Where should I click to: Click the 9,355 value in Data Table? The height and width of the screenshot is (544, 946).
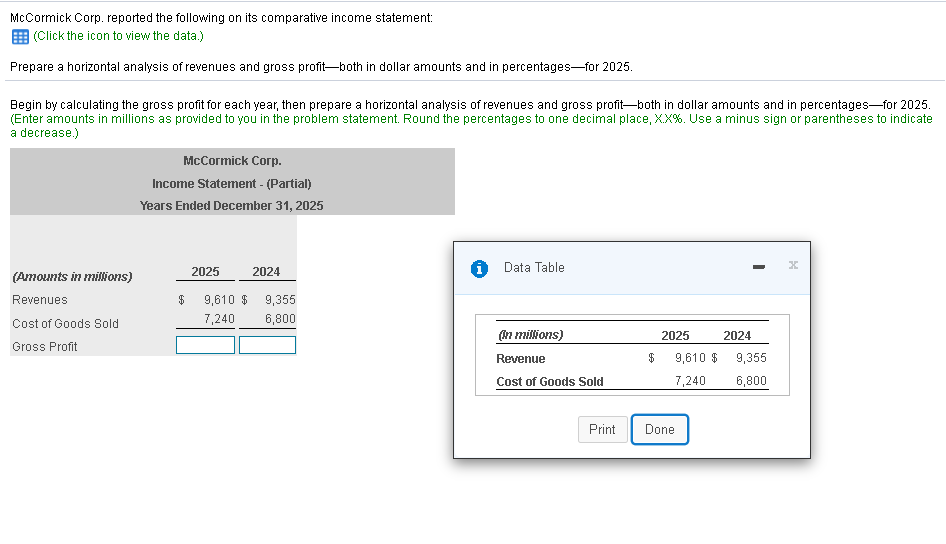(751, 358)
